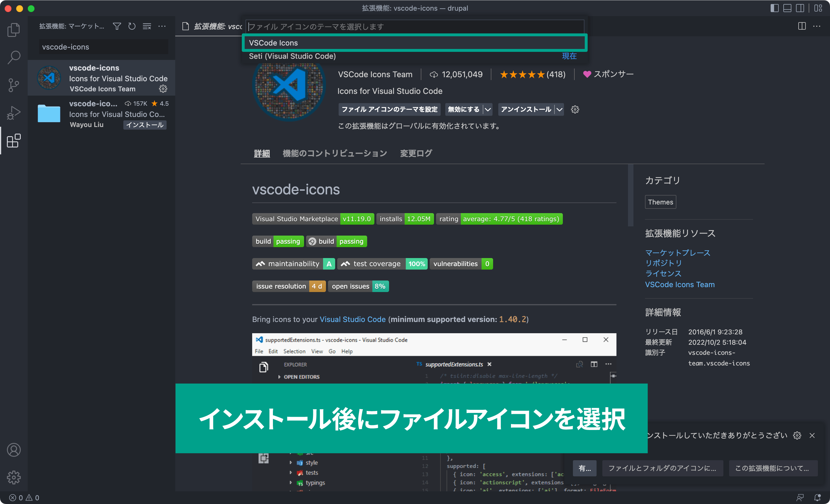
Task: Click the スポンサー sponsor link
Action: point(609,74)
